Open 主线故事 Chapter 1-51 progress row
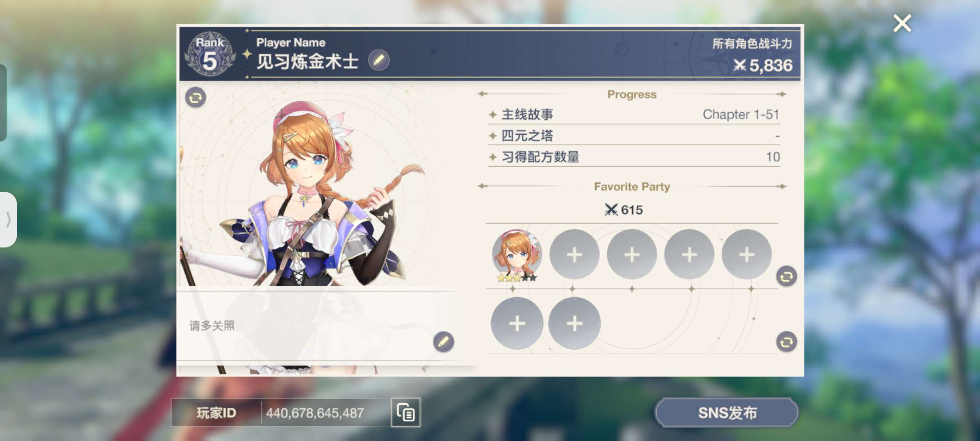Image resolution: width=980 pixels, height=441 pixels. point(634,114)
